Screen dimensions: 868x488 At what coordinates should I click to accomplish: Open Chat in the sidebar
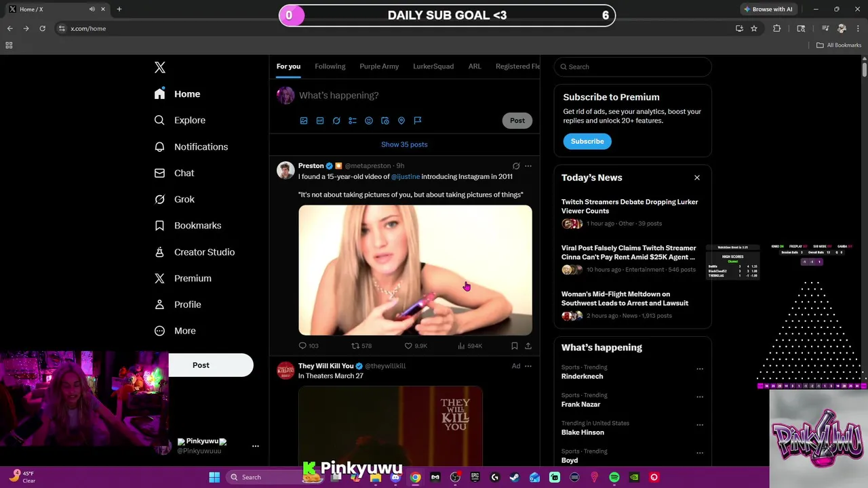(174, 173)
